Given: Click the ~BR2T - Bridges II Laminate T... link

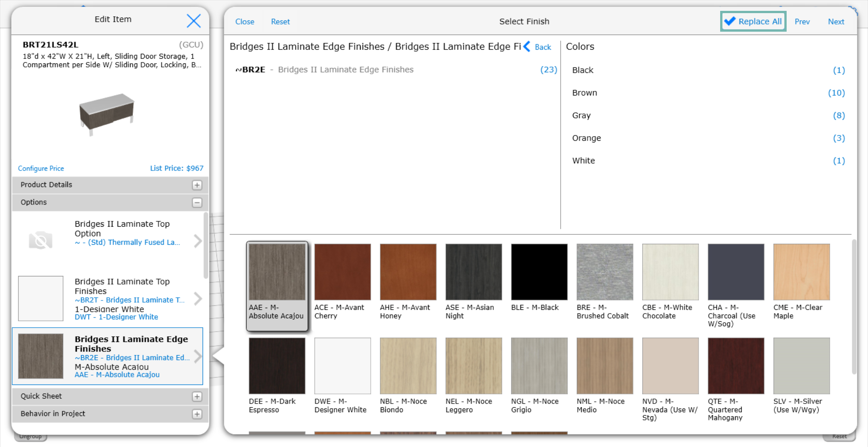Looking at the screenshot, I should [x=130, y=300].
